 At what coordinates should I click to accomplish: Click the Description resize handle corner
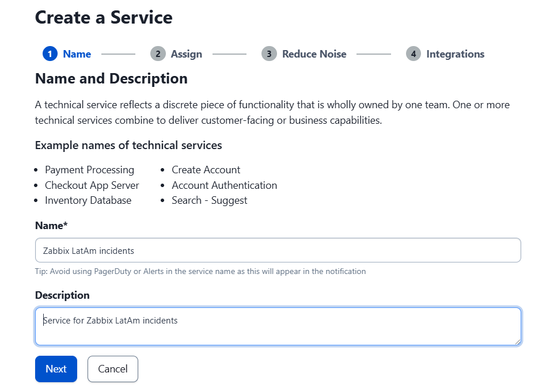tap(518, 342)
